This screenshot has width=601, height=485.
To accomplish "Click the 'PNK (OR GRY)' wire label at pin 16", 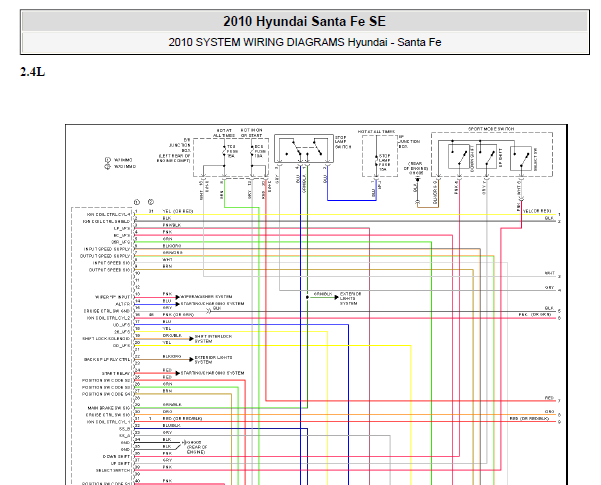I will [178, 314].
